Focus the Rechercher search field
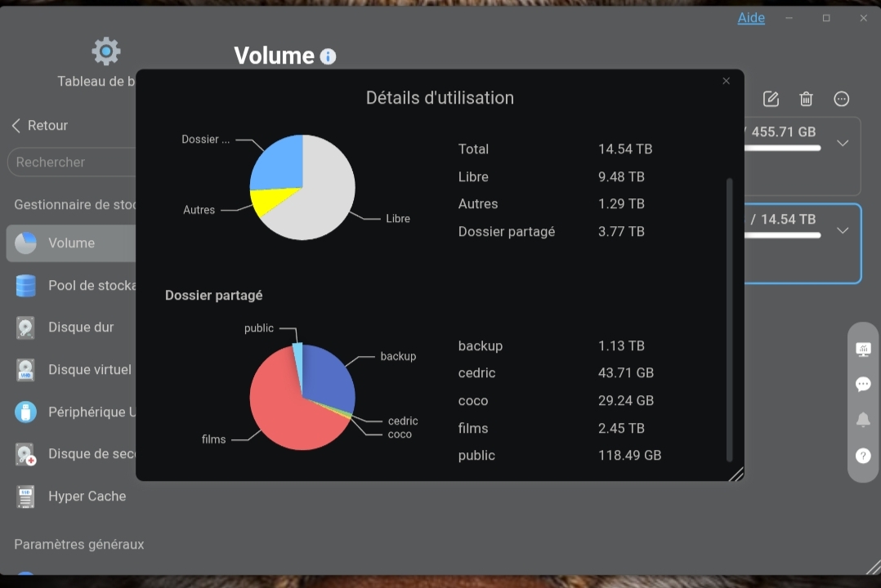The height and width of the screenshot is (588, 881). 71,163
